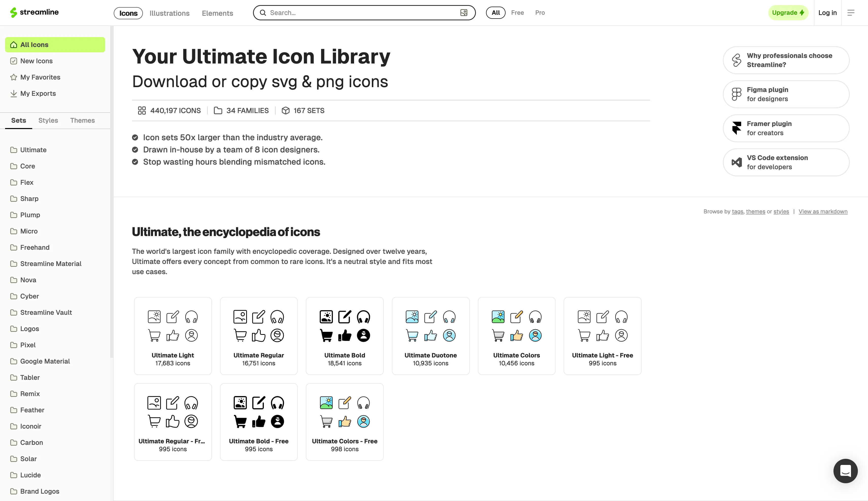868x501 pixels.
Task: Switch to the Illustrations tab
Action: click(x=170, y=13)
